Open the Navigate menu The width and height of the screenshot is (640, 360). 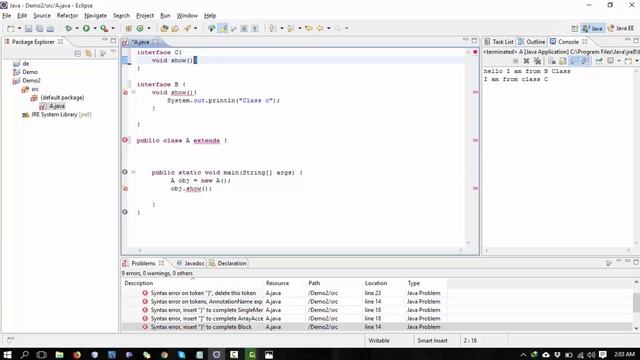coord(96,16)
